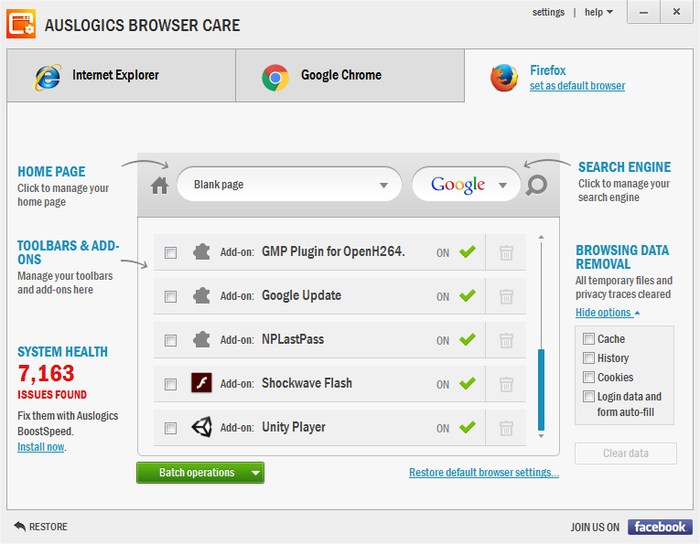The image size is (700, 544).
Task: Toggle GMP Plugin ON green checkmark
Action: (x=467, y=252)
